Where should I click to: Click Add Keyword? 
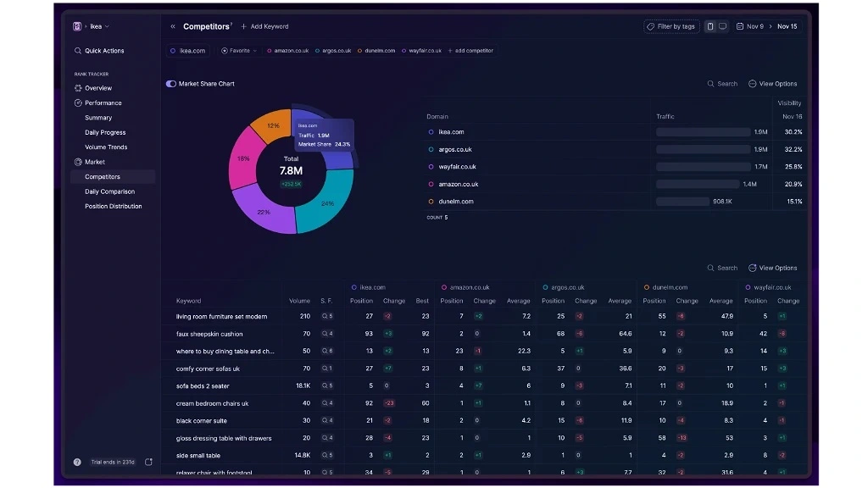(264, 26)
